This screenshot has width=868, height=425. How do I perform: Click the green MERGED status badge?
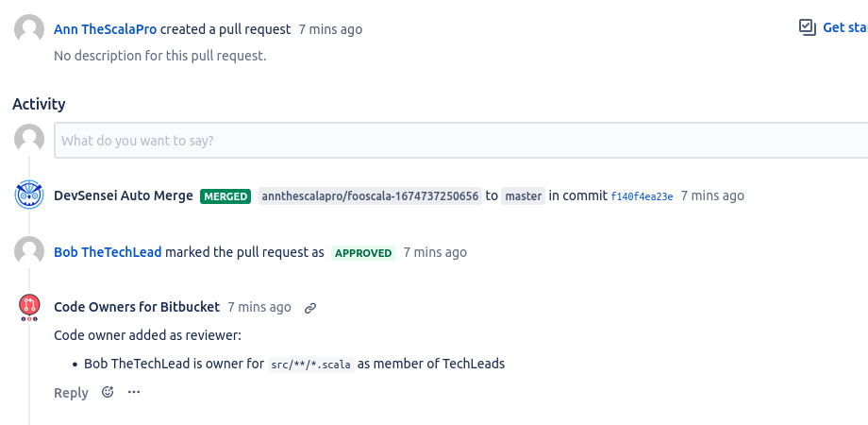click(225, 196)
